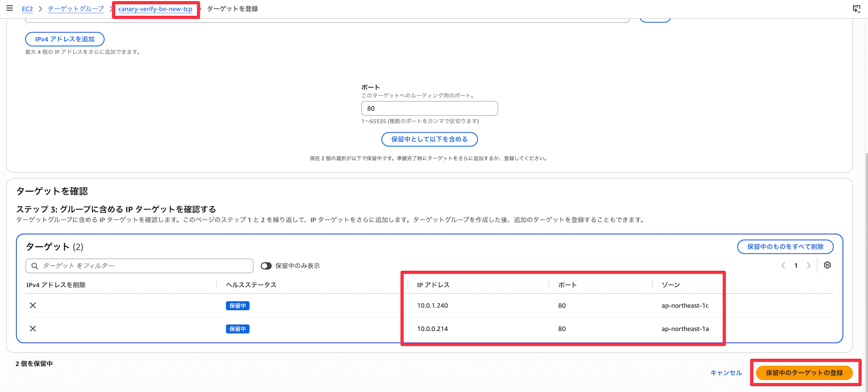Toggle 保留中のみ表示 switch

tap(266, 266)
